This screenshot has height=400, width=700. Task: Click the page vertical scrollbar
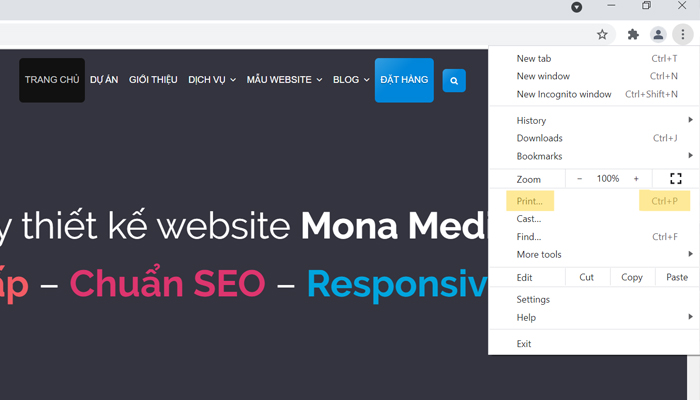pyautogui.click(x=693, y=377)
